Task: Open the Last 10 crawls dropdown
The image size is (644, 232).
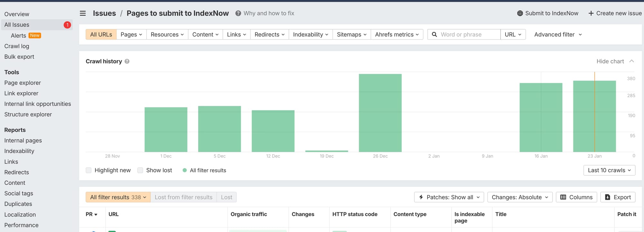Action: tap(609, 170)
